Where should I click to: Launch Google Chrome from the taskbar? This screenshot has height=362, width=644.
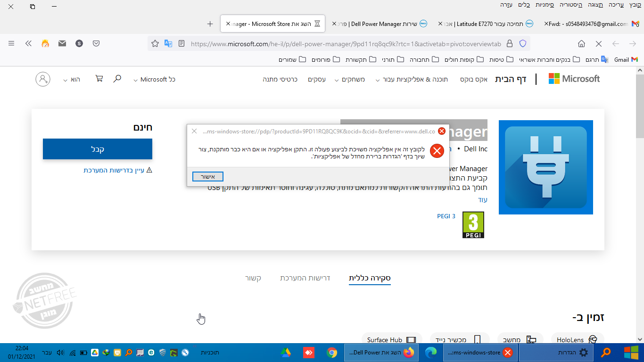point(332,352)
